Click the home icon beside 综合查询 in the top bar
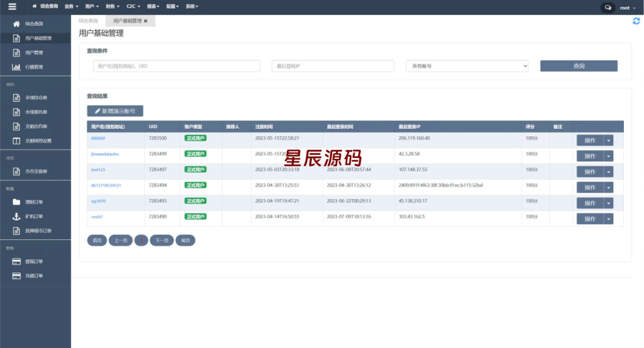This screenshot has width=644, height=348. pyautogui.click(x=35, y=6)
